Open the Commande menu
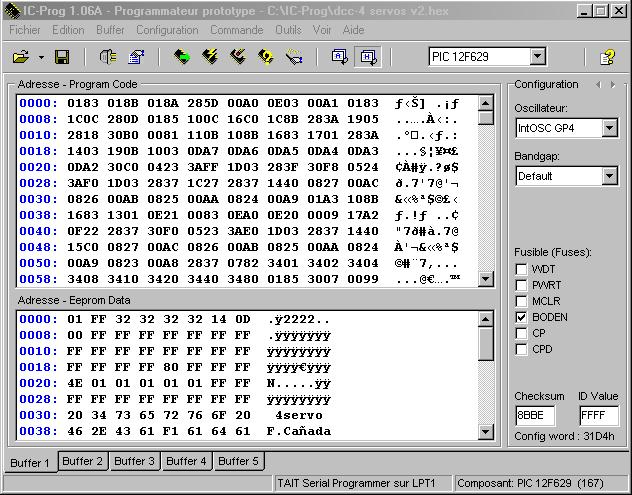 237,30
